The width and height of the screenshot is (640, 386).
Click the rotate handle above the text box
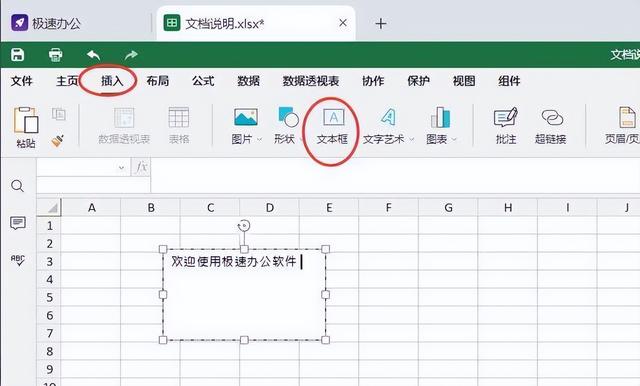pyautogui.click(x=244, y=225)
